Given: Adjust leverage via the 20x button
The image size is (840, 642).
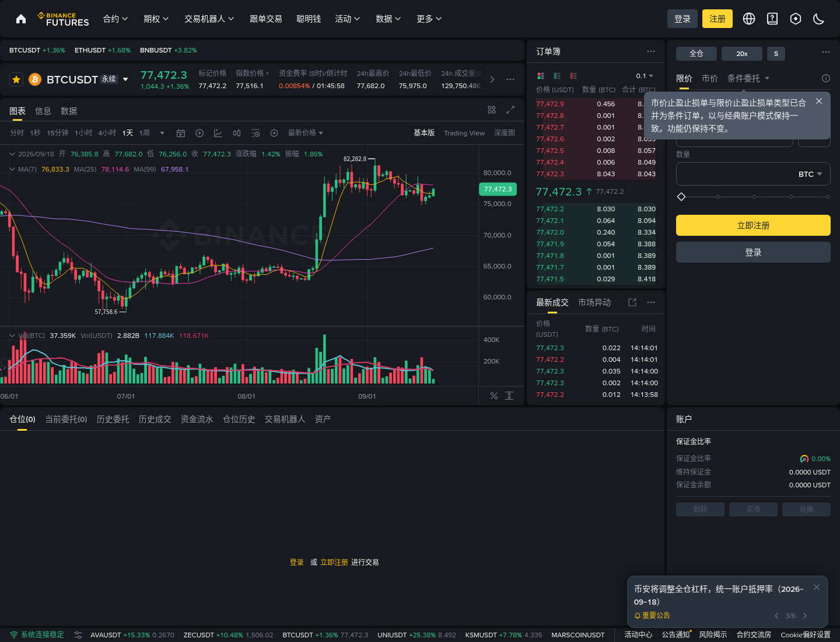Looking at the screenshot, I should click(742, 54).
